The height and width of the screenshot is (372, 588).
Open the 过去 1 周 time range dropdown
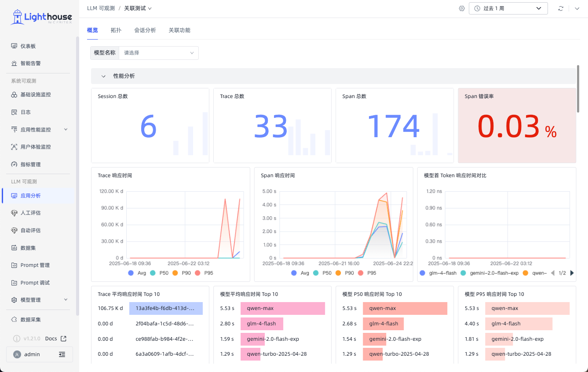coord(508,8)
